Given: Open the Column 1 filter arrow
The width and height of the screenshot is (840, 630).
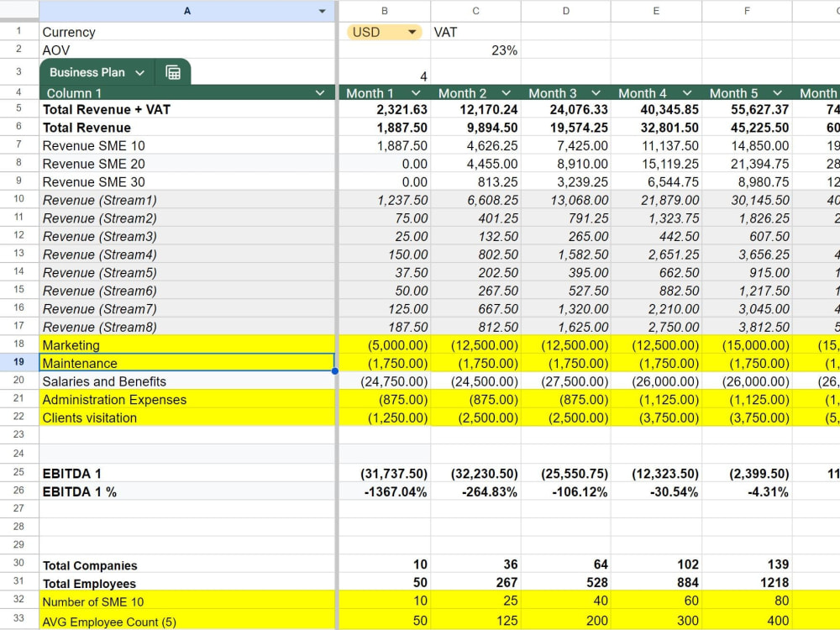Looking at the screenshot, I should [x=320, y=93].
